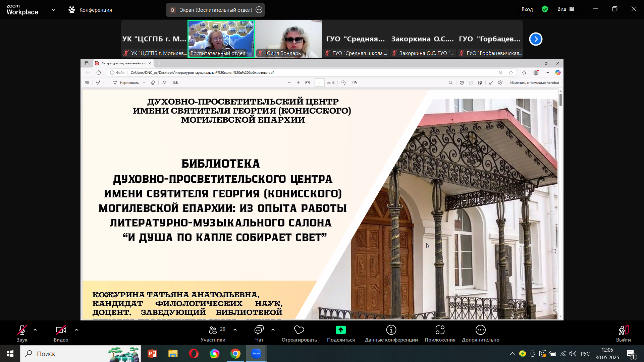The image size is (644, 362).
Task: Expand participants options arrow next to Участники
Action: pyautogui.click(x=235, y=330)
